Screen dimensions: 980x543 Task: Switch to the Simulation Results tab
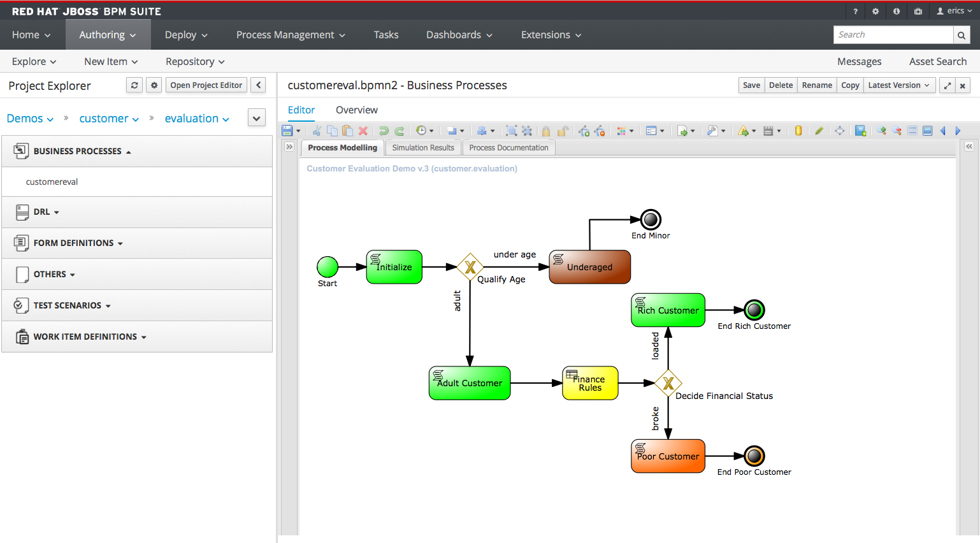click(x=422, y=147)
